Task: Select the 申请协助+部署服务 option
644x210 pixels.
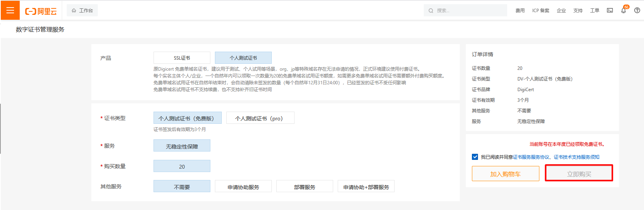Action: 366,186
